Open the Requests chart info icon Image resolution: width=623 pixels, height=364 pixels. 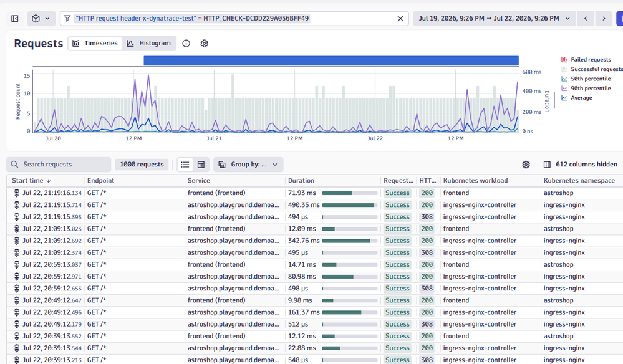click(x=186, y=44)
